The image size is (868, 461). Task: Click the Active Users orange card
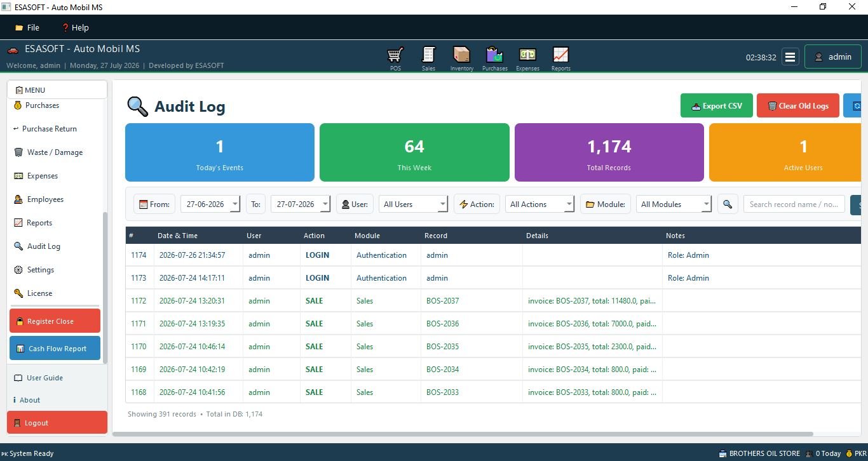click(x=785, y=152)
